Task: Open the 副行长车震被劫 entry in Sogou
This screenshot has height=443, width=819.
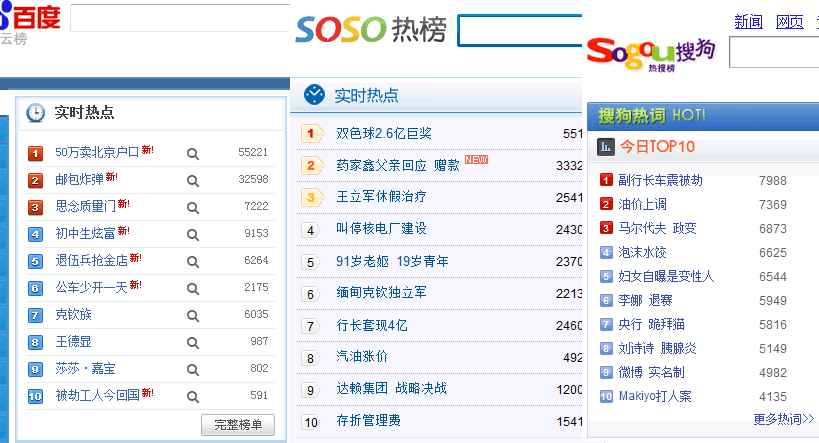Action: (660, 181)
